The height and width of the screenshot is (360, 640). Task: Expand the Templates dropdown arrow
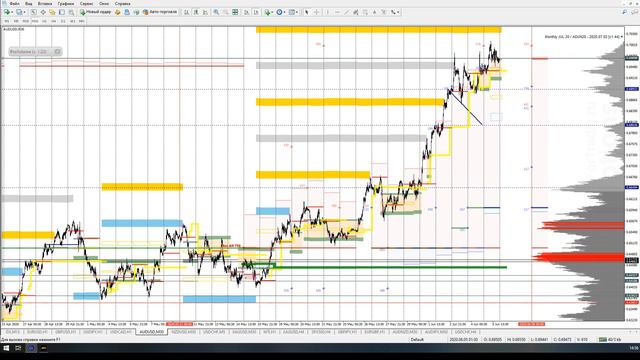[x=297, y=12]
